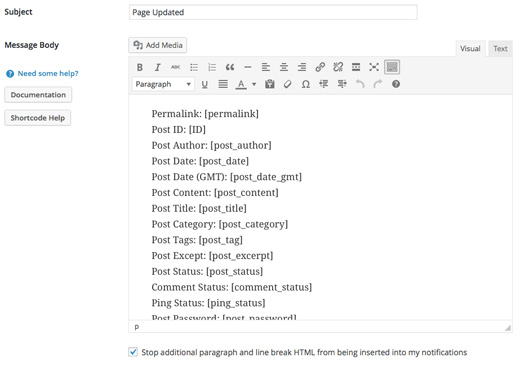
Task: Open editor keyboard shortcuts help icon
Action: [396, 84]
